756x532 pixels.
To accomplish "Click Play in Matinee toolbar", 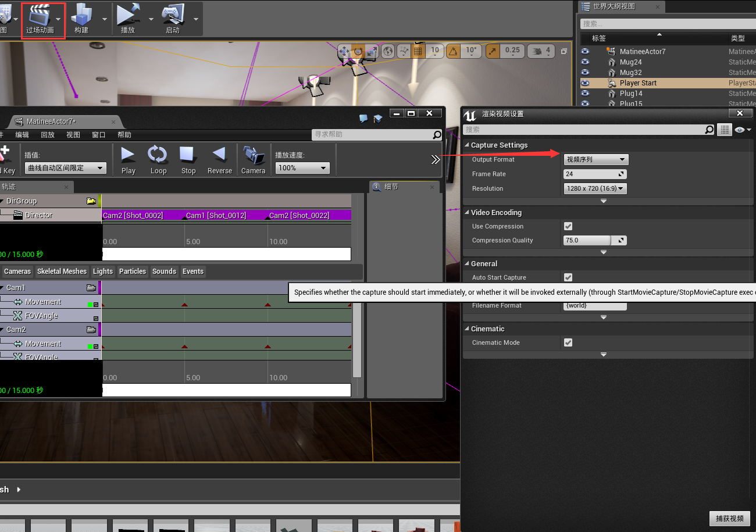I will pos(128,160).
